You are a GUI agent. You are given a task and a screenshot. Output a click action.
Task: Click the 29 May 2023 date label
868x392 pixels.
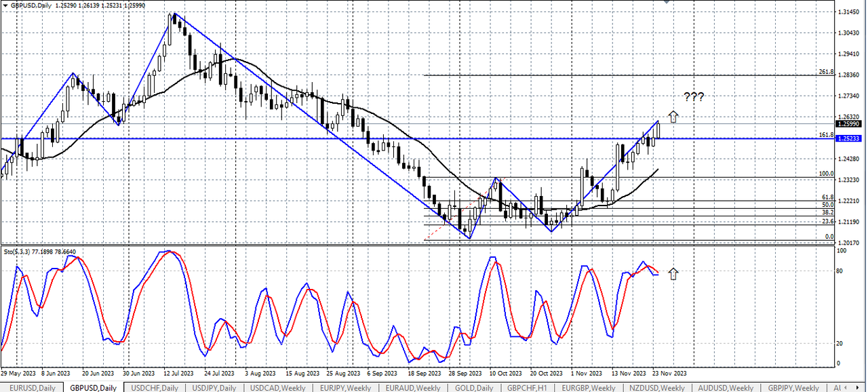(x=17, y=373)
